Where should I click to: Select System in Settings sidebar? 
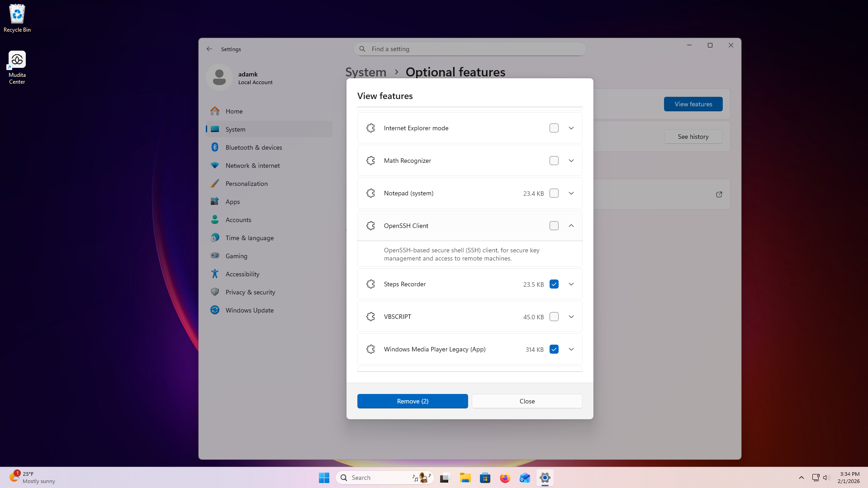pos(269,129)
